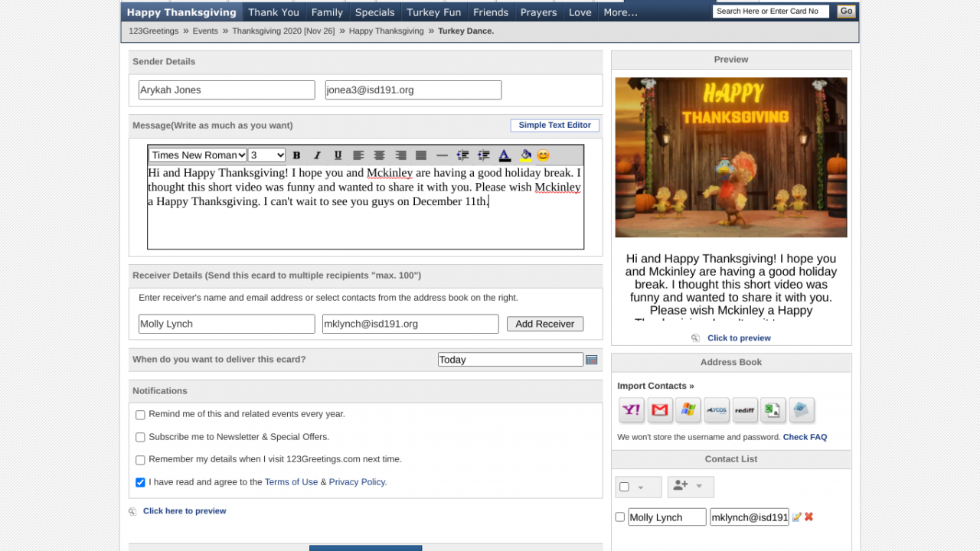Open the highlight background color picker

[525, 155]
